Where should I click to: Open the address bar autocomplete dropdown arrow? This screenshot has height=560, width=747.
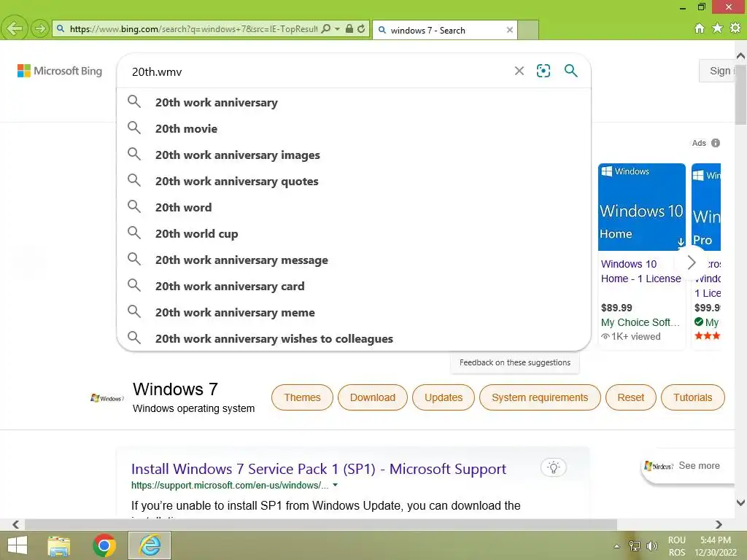(x=337, y=28)
